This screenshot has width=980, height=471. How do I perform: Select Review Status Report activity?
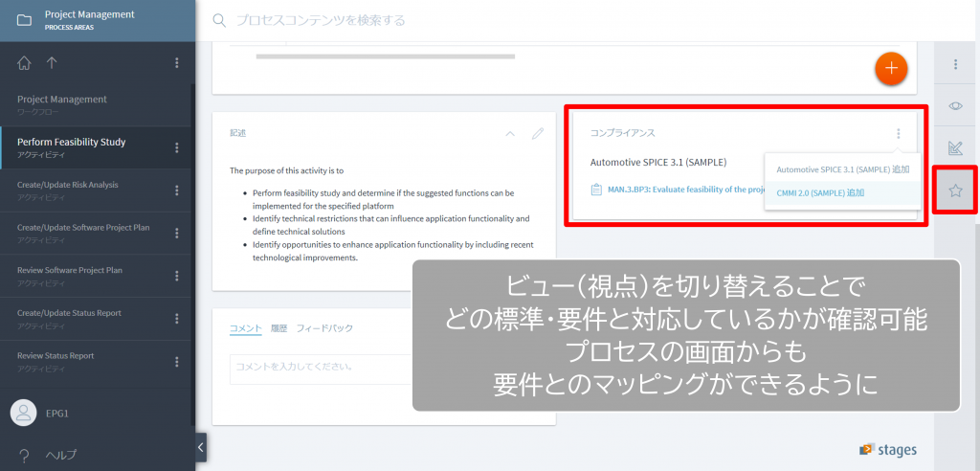[97, 361]
